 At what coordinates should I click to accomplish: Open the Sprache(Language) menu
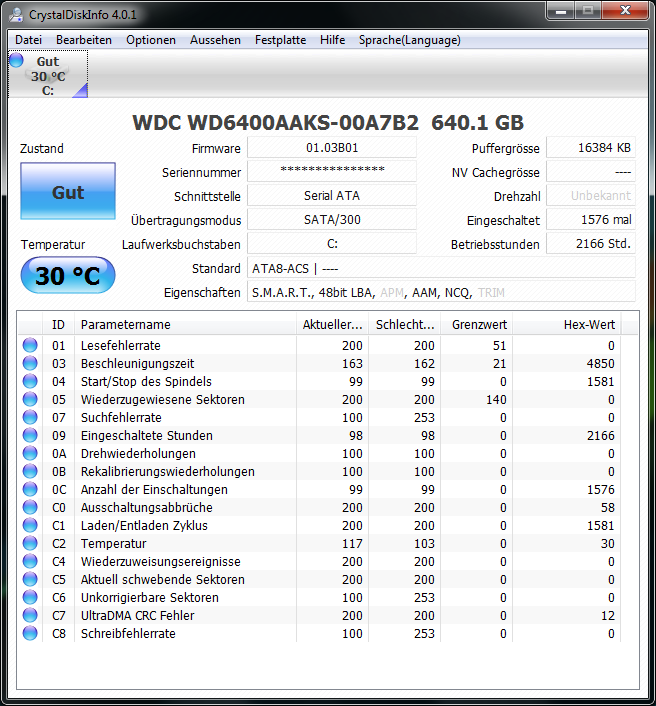click(409, 40)
